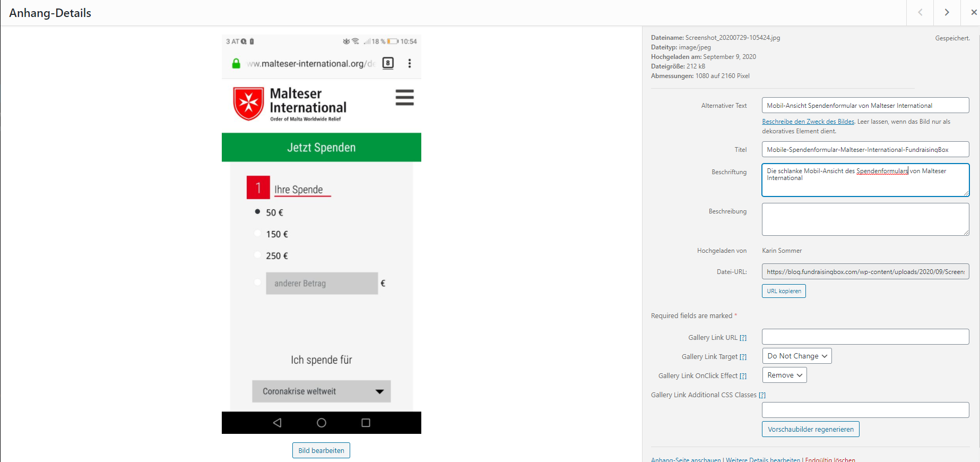Open the hamburger menu in the phone preview

[404, 97]
